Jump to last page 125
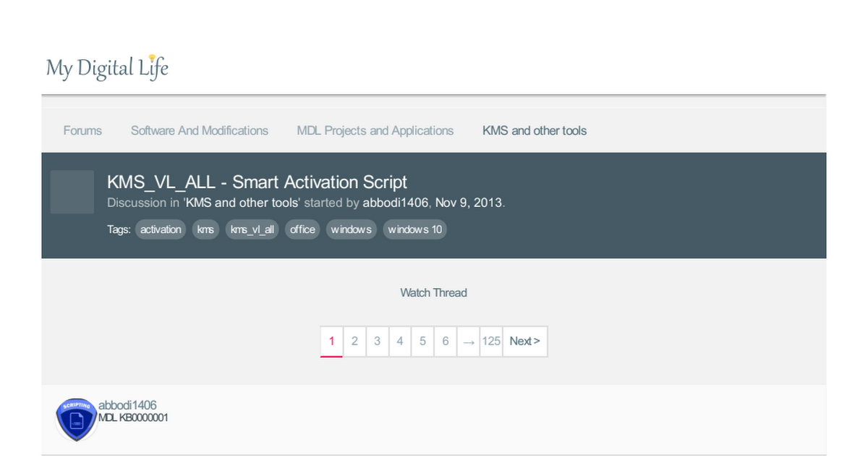Image resolution: width=868 pixels, height=456 pixels. (491, 341)
